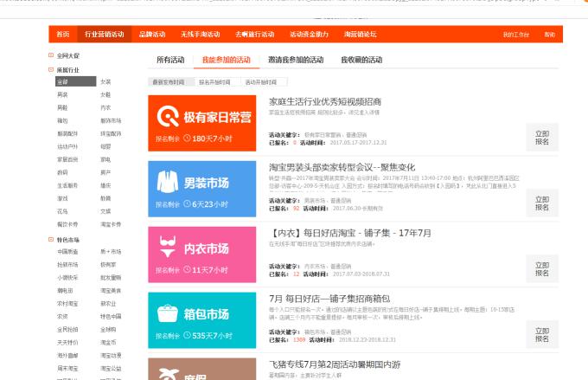Image resolution: width=588 pixels, height=380 pixels.
Task: Go to 我的工作台 in the header
Action: click(x=514, y=35)
